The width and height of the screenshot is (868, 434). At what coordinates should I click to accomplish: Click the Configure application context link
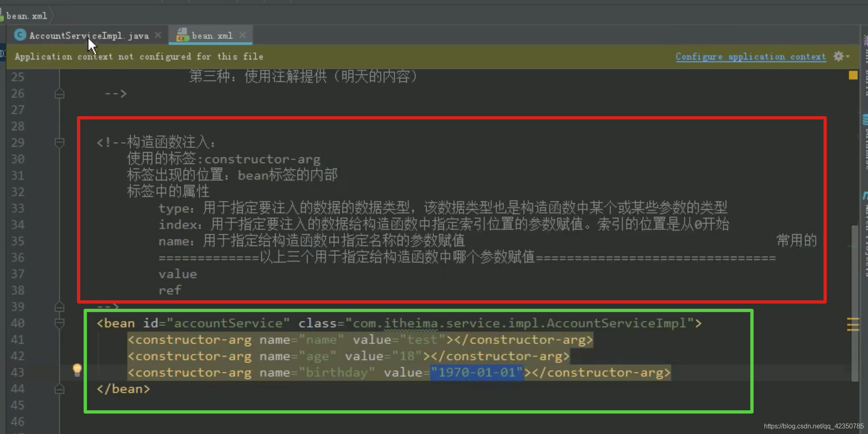click(751, 57)
